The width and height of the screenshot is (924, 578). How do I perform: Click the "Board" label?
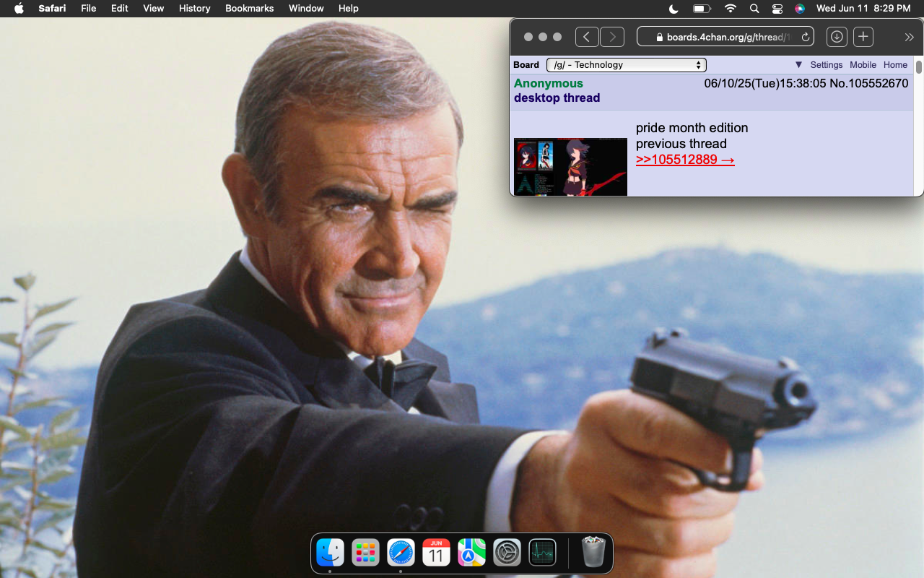tap(526, 65)
